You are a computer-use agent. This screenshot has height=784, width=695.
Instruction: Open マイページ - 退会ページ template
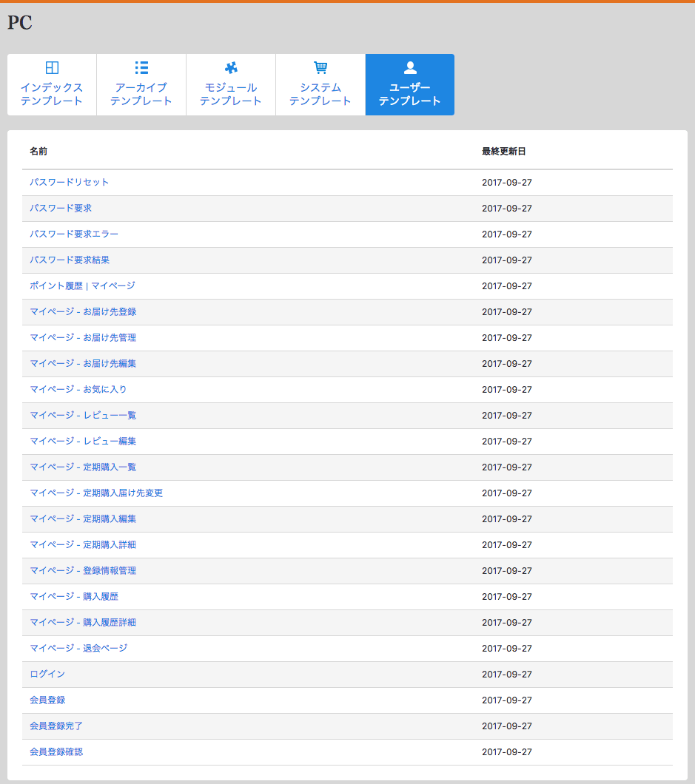coord(78,648)
